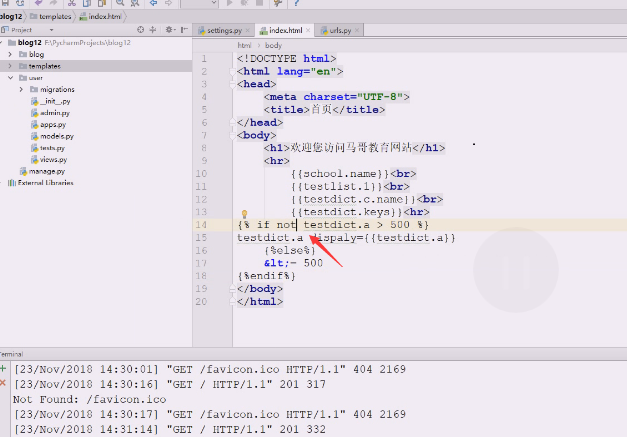This screenshot has height=437, width=627.
Task: Fold the body tag at line 7
Action: coord(232,136)
